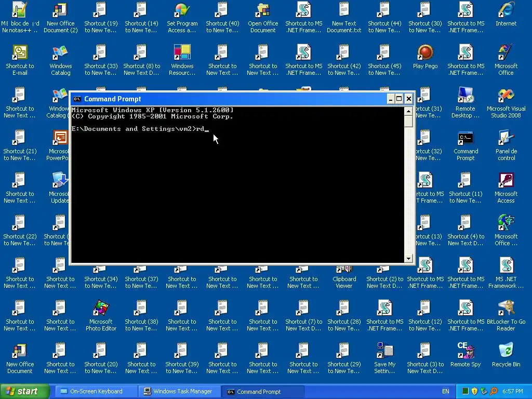Select Shortcut (45) to New Text icon

[384, 60]
